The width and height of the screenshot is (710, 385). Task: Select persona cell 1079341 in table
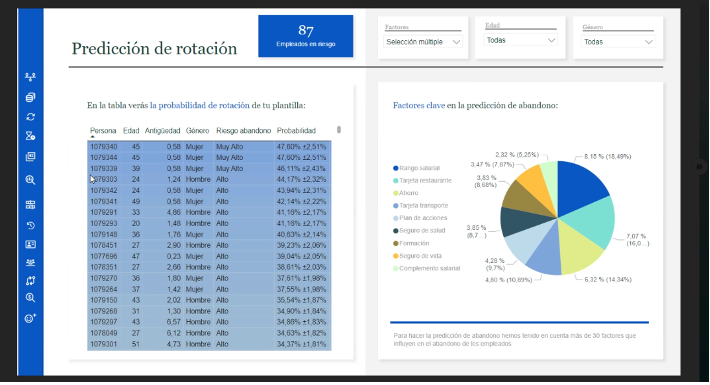(103, 202)
